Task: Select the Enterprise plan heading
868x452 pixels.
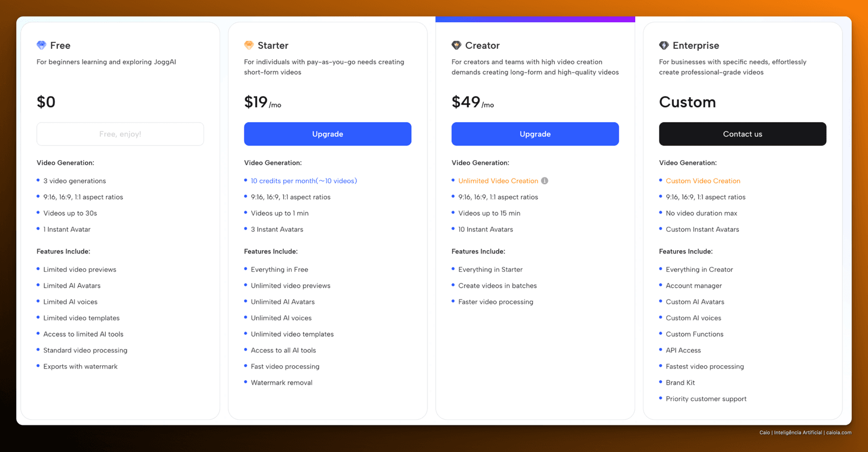Action: [x=696, y=46]
